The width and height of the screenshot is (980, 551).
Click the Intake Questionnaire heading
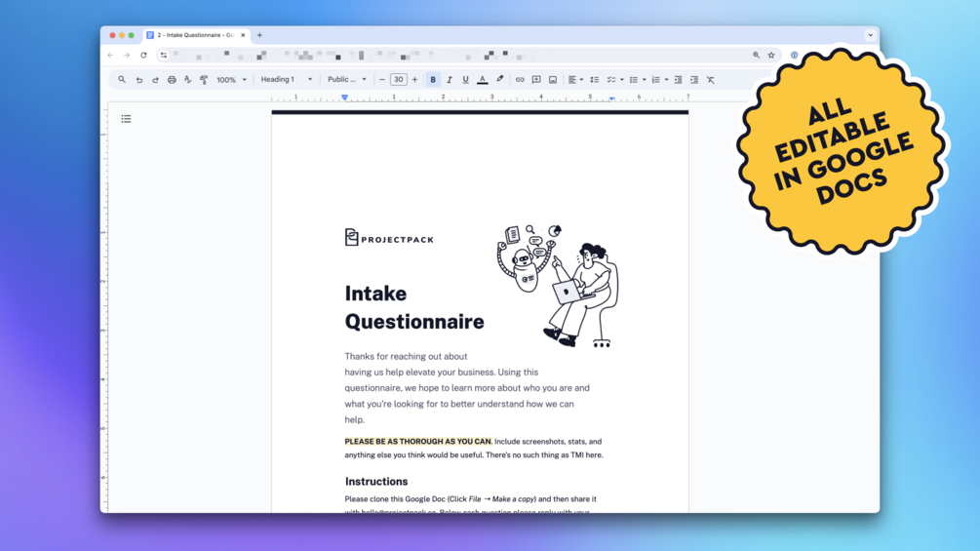pos(414,307)
